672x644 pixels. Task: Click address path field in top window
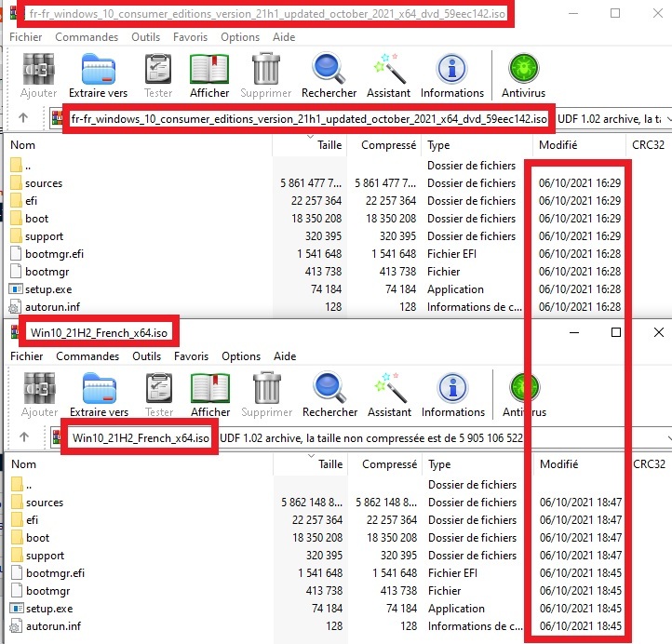click(x=360, y=119)
